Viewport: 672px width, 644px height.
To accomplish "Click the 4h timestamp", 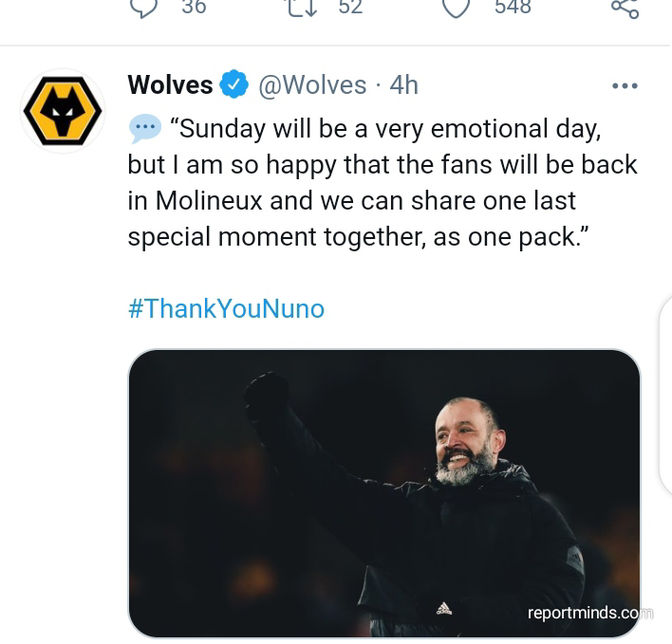I will click(403, 85).
